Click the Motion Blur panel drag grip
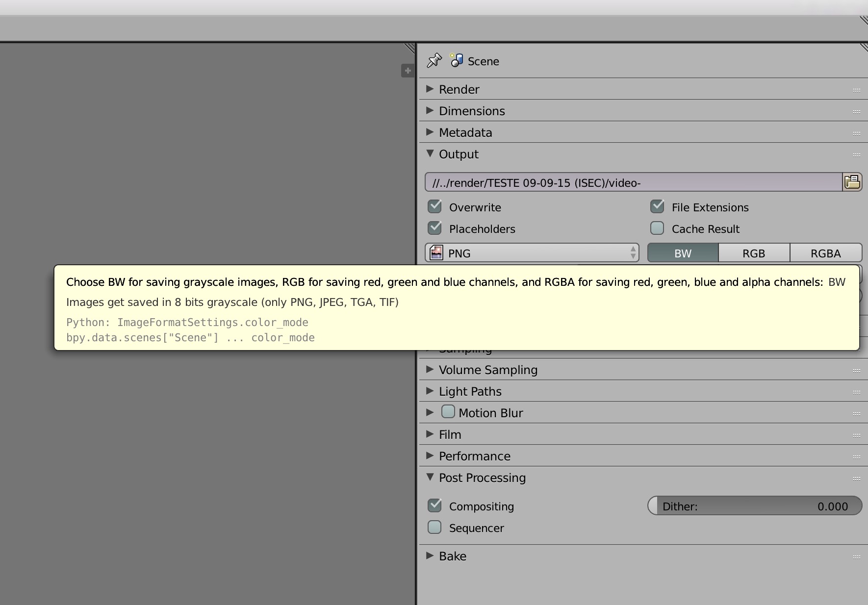868x605 pixels. pyautogui.click(x=857, y=414)
